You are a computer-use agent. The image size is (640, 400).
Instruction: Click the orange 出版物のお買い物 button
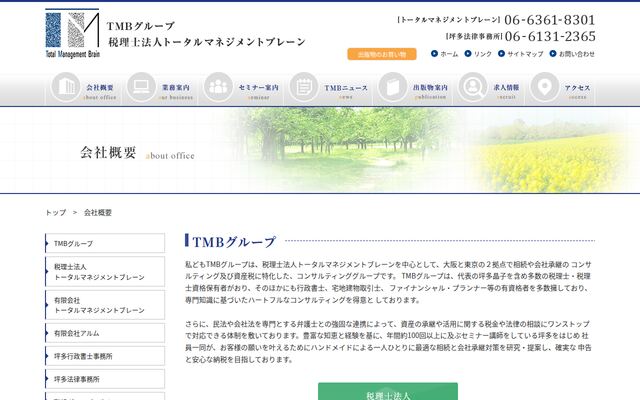382,54
